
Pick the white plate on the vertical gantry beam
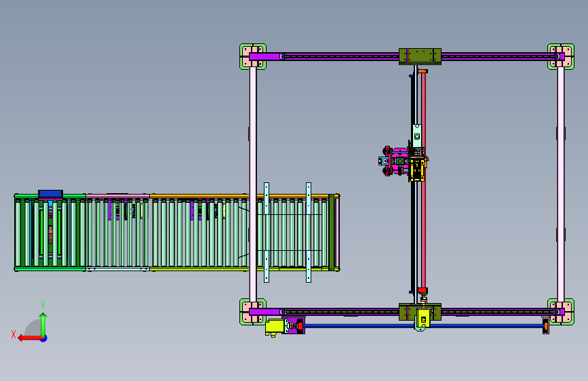tap(416, 136)
